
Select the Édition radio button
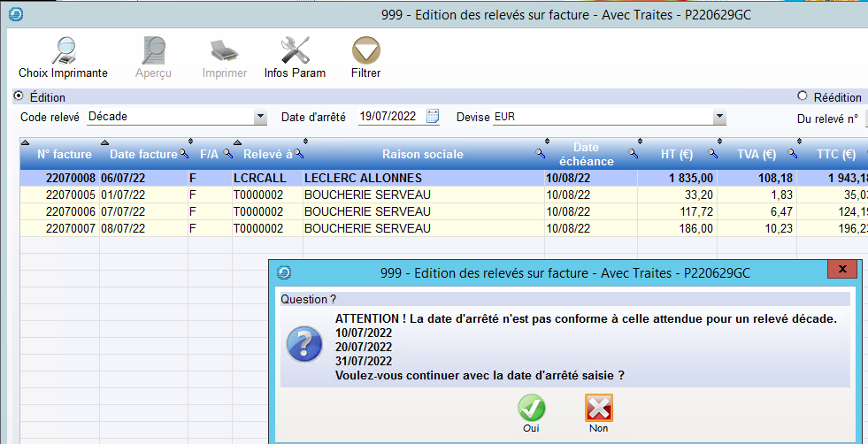19,96
